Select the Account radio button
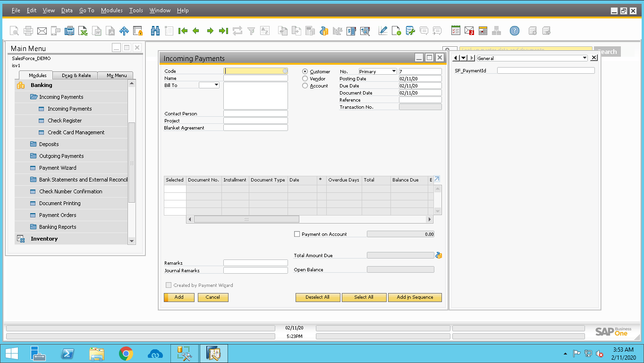 (x=305, y=86)
